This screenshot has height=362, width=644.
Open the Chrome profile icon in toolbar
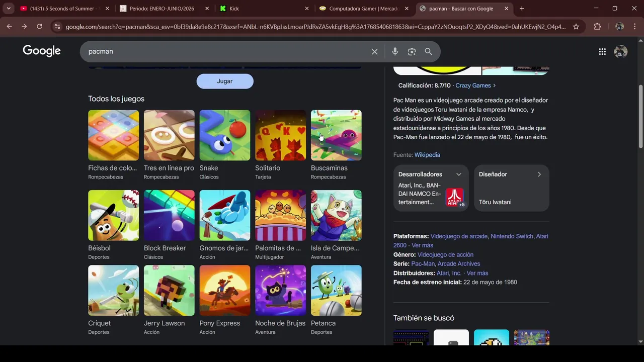(619, 27)
